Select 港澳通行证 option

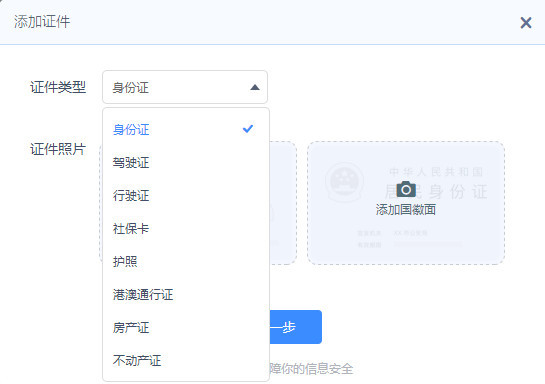(x=185, y=295)
